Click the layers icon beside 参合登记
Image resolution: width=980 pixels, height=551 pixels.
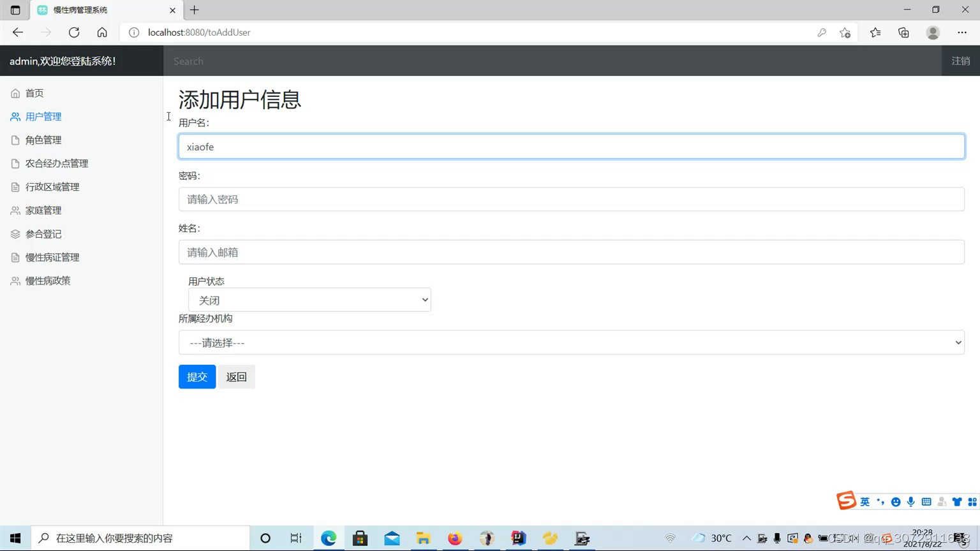tap(15, 234)
